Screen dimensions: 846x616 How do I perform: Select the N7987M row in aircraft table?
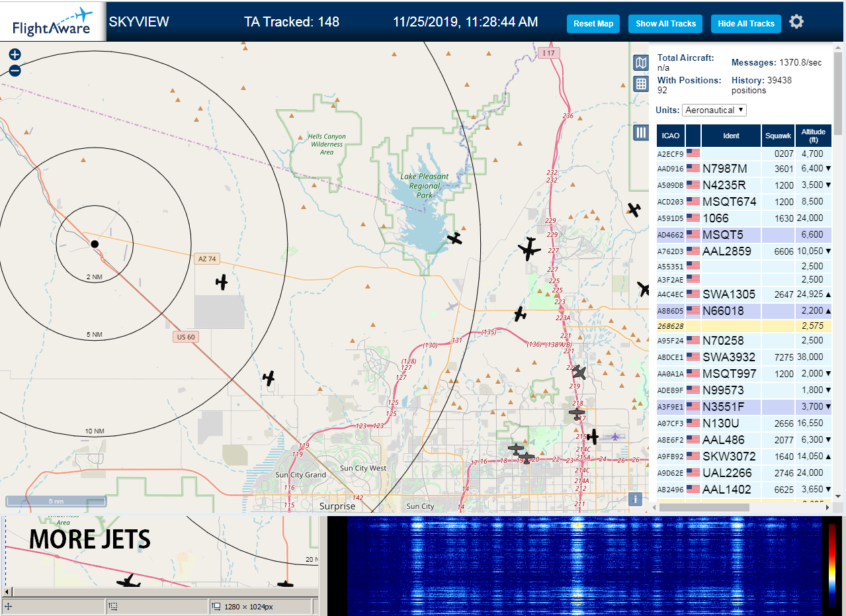(744, 169)
